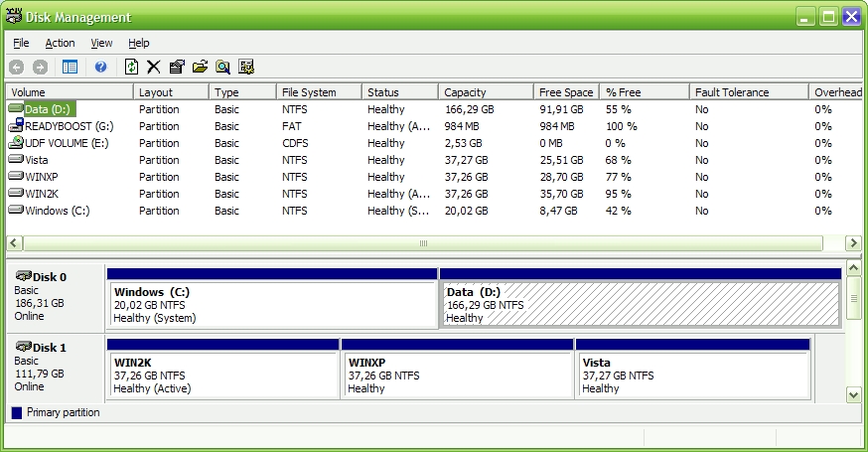Toggle the console tree view icon
Image resolution: width=868 pixels, height=452 pixels.
click(70, 67)
